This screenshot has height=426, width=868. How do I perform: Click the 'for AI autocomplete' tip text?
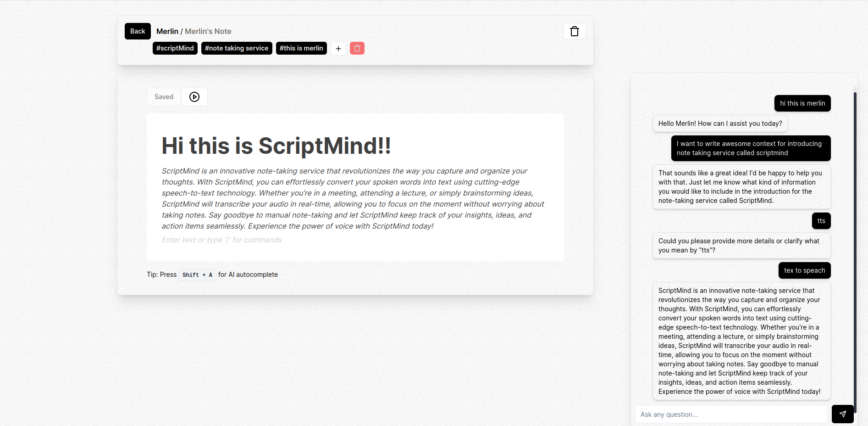[x=248, y=275]
